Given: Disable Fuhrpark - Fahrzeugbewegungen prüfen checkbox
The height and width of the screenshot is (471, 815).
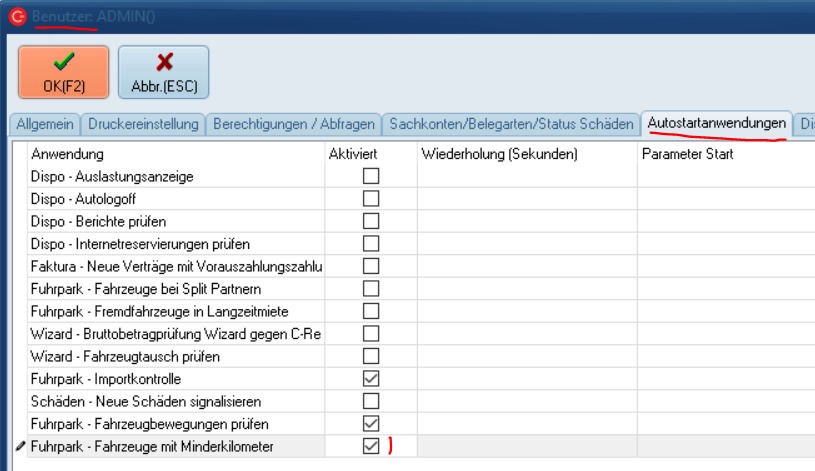Looking at the screenshot, I should coord(371,424).
